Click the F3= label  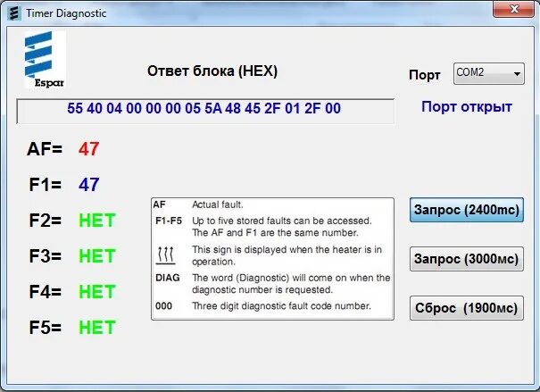(46, 256)
